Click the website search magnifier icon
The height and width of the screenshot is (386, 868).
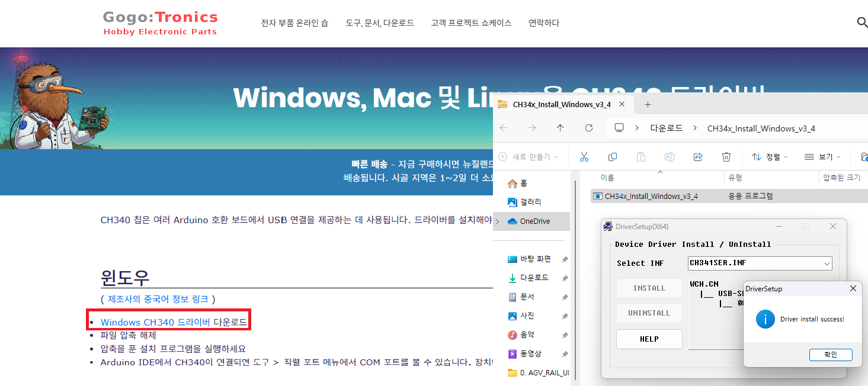click(862, 22)
